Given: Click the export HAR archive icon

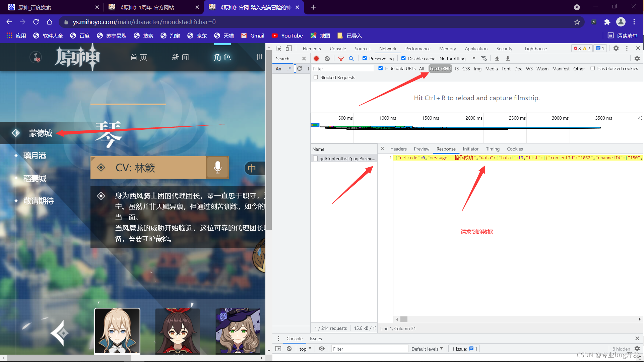Looking at the screenshot, I should pos(508,58).
